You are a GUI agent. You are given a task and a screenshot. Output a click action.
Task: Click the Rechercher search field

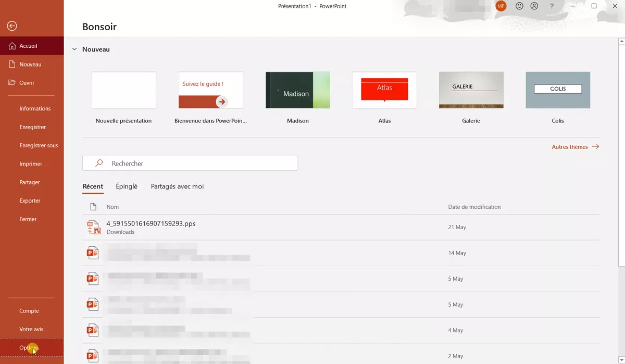pyautogui.click(x=190, y=163)
